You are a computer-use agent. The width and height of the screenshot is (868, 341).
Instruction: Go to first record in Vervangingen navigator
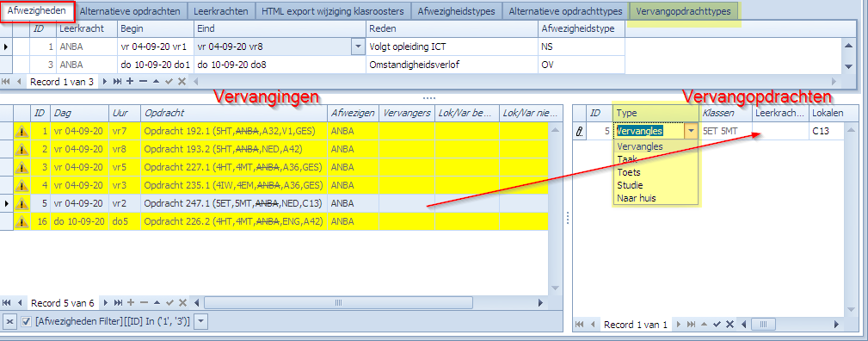(x=7, y=303)
